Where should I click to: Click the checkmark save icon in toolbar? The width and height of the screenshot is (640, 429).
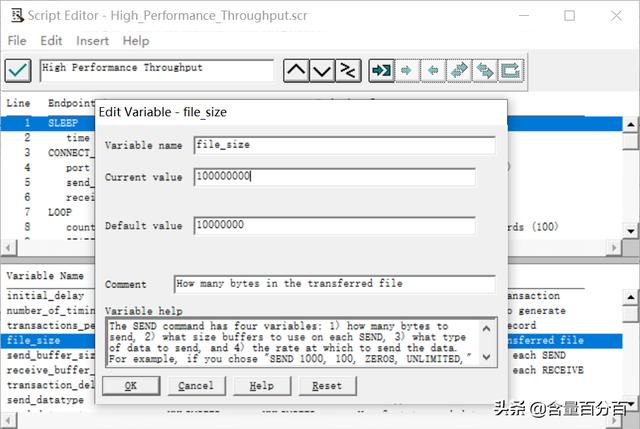18,71
